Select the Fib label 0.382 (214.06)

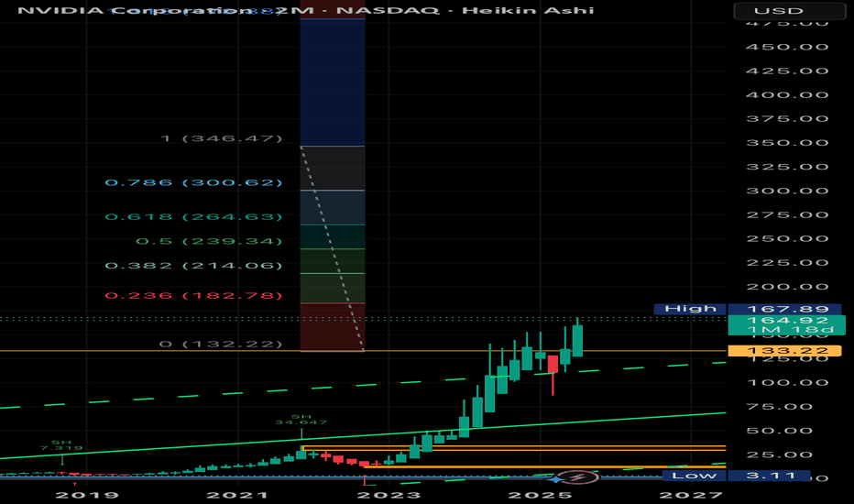[x=193, y=266]
